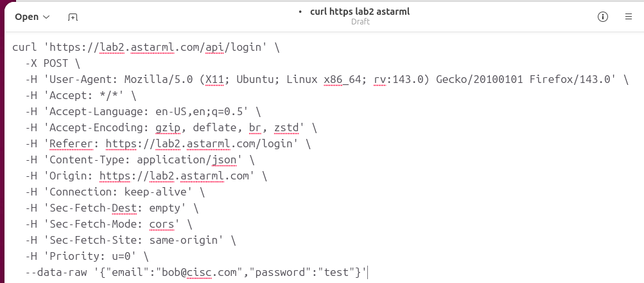Click the Open button in the header

pyautogui.click(x=27, y=17)
